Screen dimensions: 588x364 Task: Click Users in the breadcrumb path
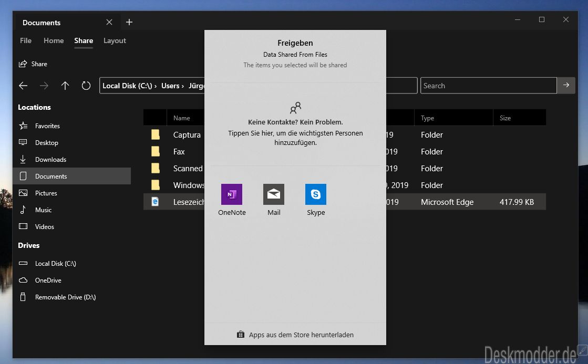170,86
